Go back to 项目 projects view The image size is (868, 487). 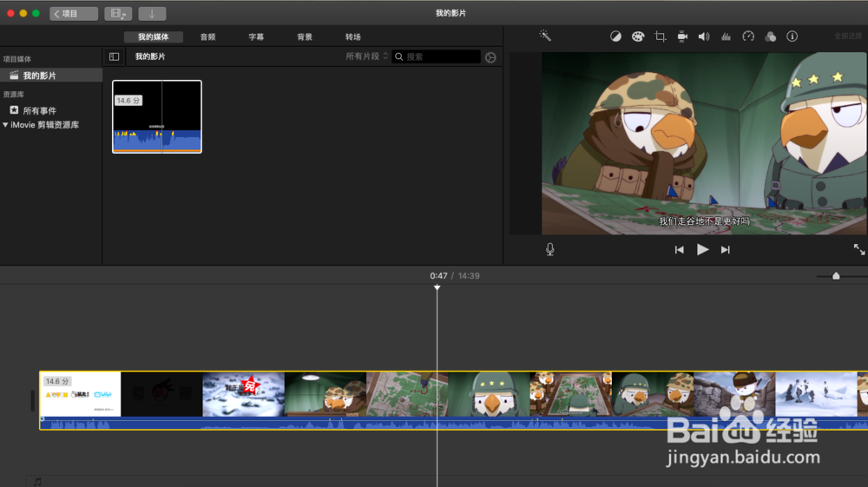pos(74,13)
